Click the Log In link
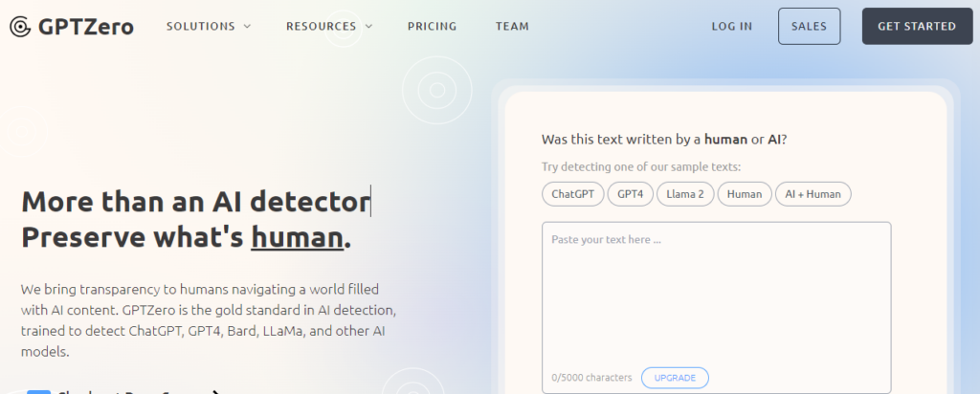980x394 pixels. point(732,26)
